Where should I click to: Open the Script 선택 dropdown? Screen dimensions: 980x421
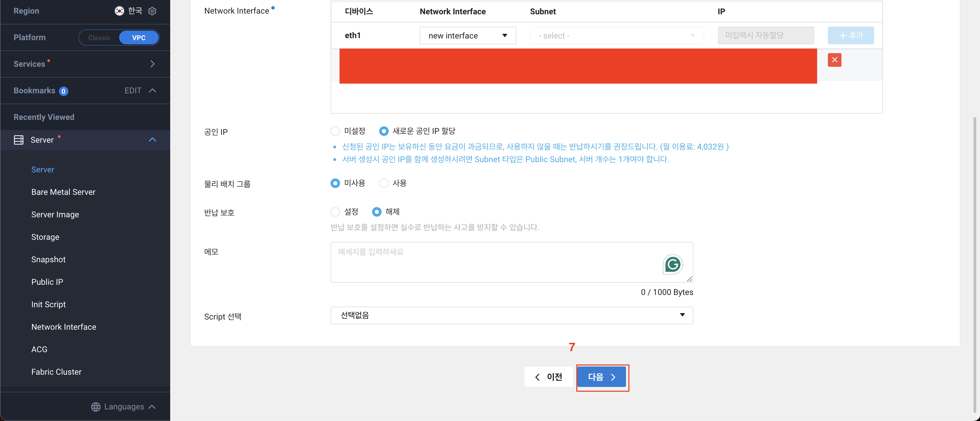coord(511,315)
